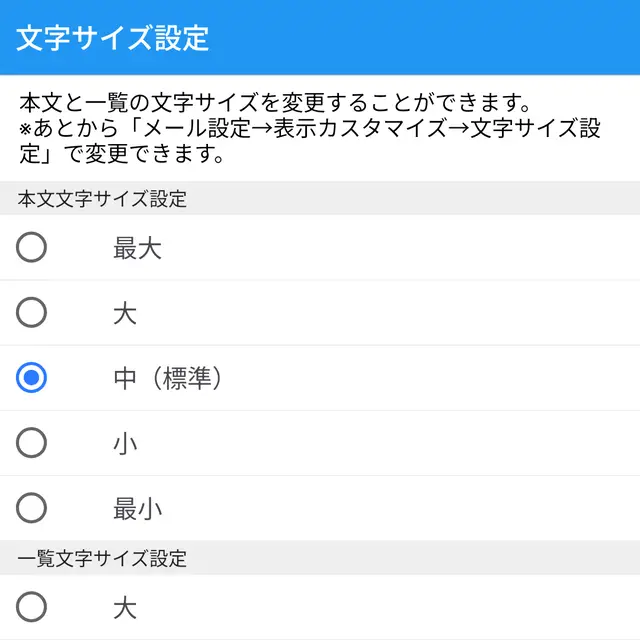
Task: Select the 最小 body text size radio button
Action: pos(31,508)
